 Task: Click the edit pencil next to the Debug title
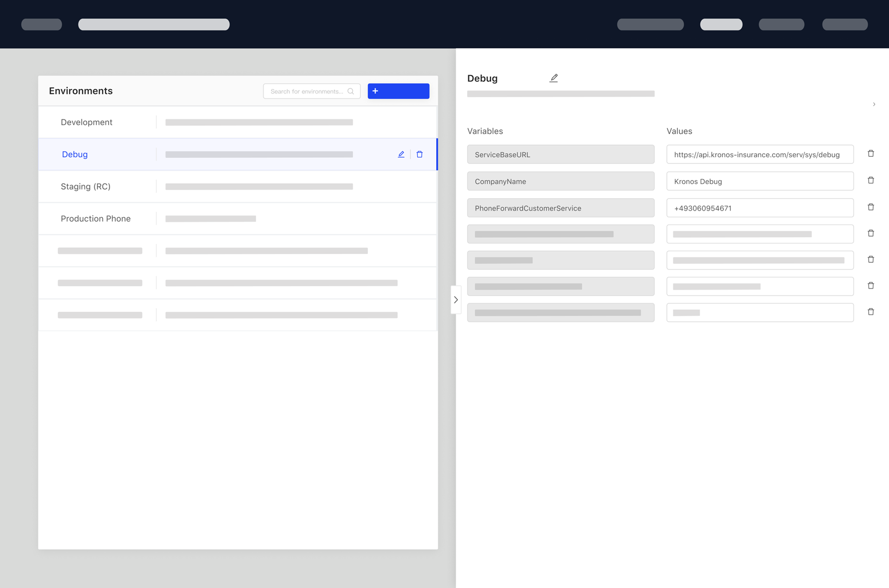pos(553,78)
